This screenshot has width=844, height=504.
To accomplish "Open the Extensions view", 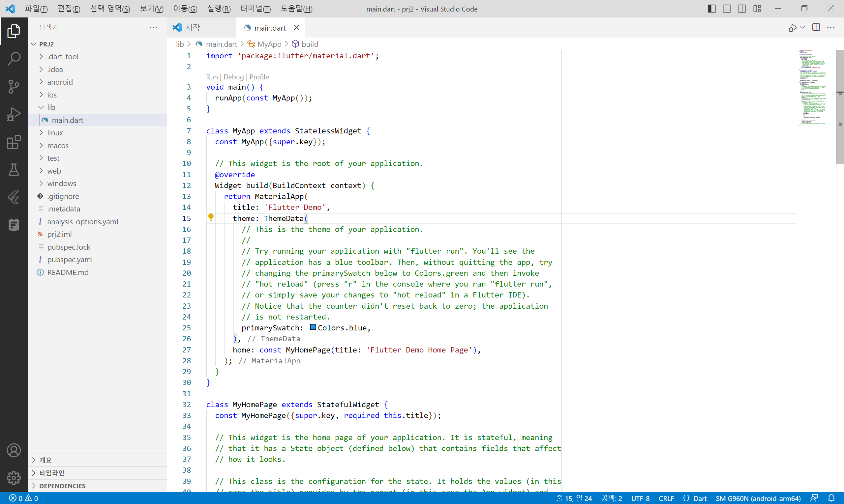I will (14, 142).
